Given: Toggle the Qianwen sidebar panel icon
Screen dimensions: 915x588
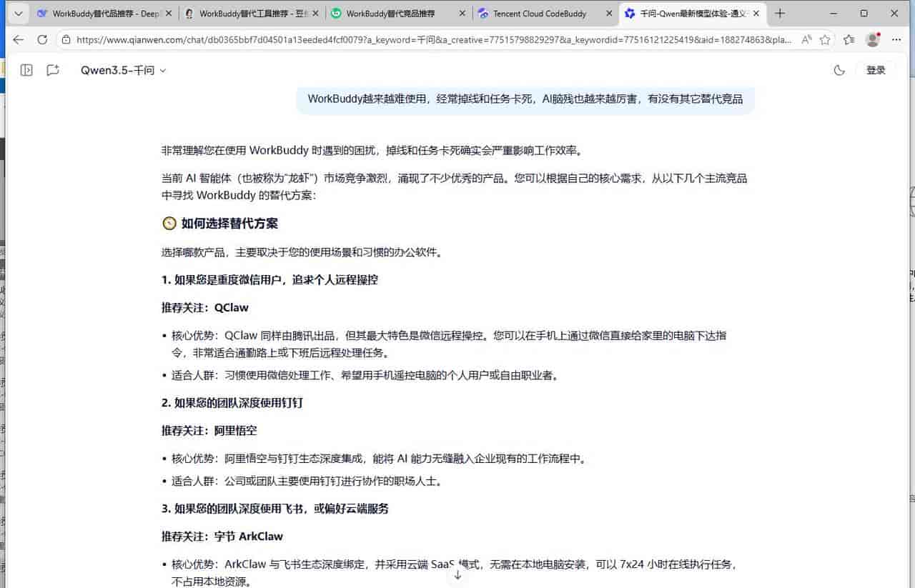Looking at the screenshot, I should [26, 70].
